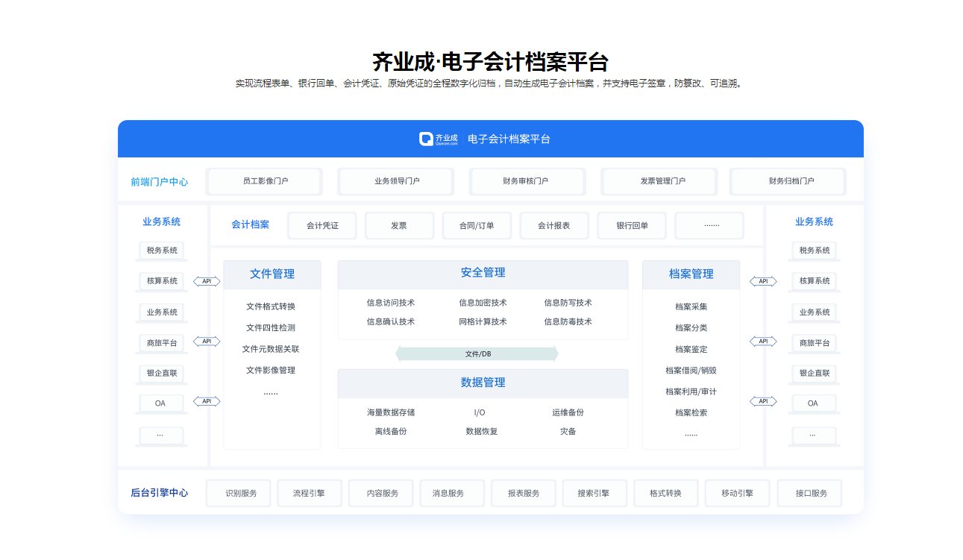Select 文件四性检测 item

pos(271,328)
